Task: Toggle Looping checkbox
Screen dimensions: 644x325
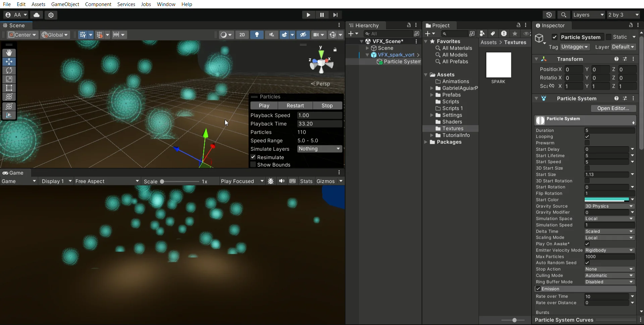Action: 587,137
